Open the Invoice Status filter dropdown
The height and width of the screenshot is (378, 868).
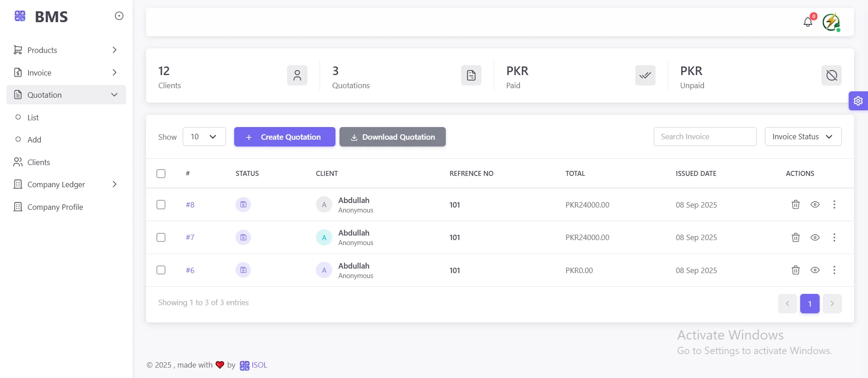[x=802, y=137]
